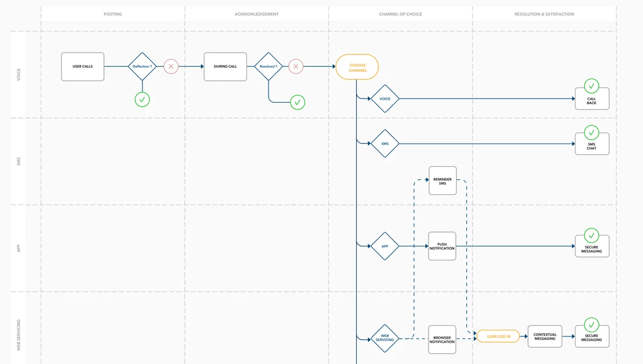The width and height of the screenshot is (643, 364).
Task: Select the SMS Chat node
Action: coord(592,145)
